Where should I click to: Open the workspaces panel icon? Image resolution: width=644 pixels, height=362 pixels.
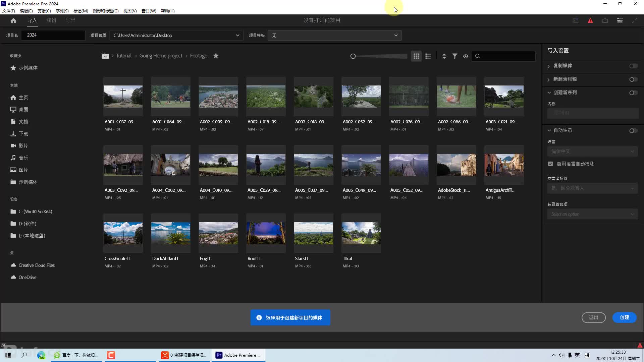[x=620, y=20]
